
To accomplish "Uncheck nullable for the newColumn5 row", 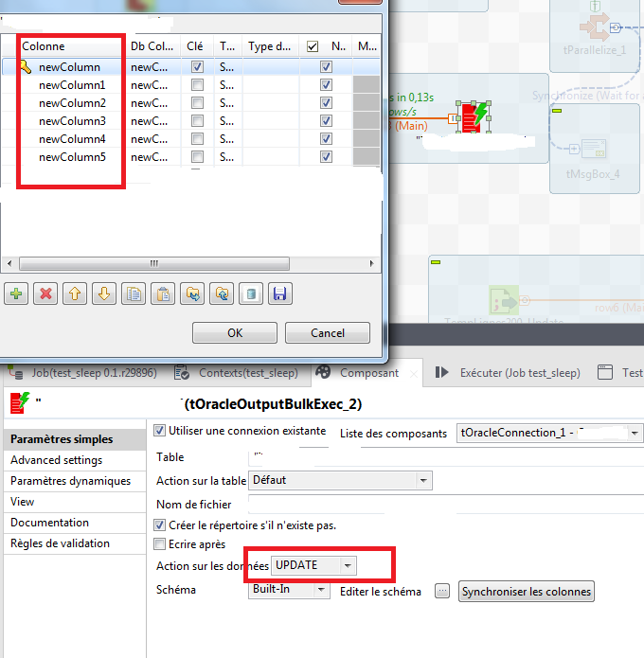I will 326,157.
